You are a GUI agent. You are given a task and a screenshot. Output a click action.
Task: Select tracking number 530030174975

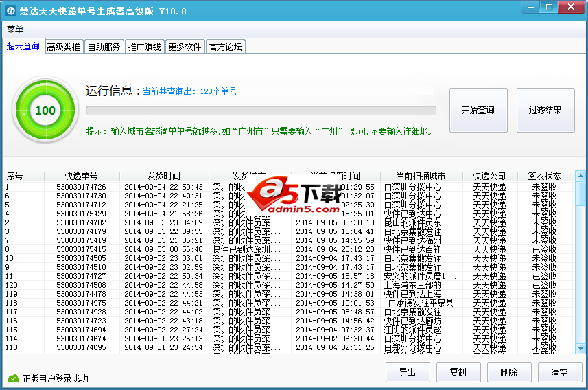pos(82,303)
